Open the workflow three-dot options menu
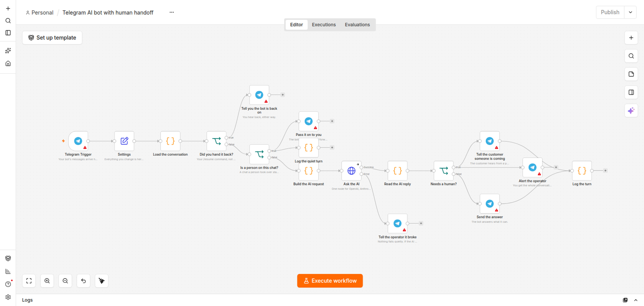This screenshot has height=306, width=644. click(172, 12)
